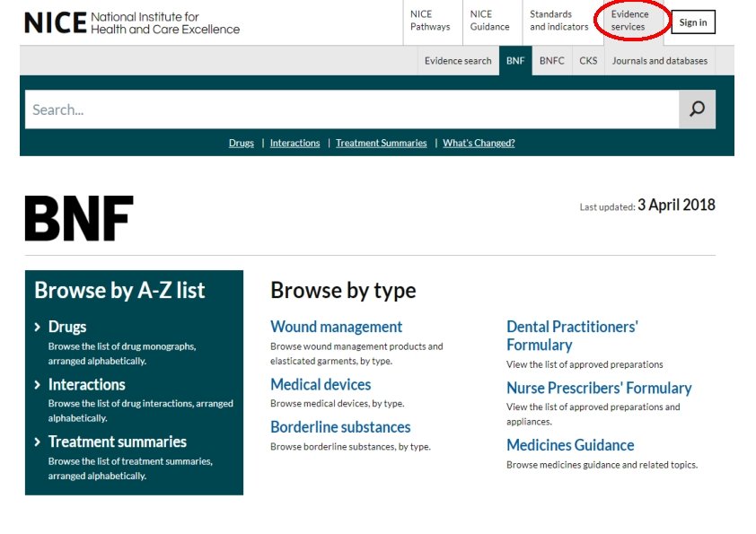
Task: Open Journals and databases tab
Action: pyautogui.click(x=660, y=61)
